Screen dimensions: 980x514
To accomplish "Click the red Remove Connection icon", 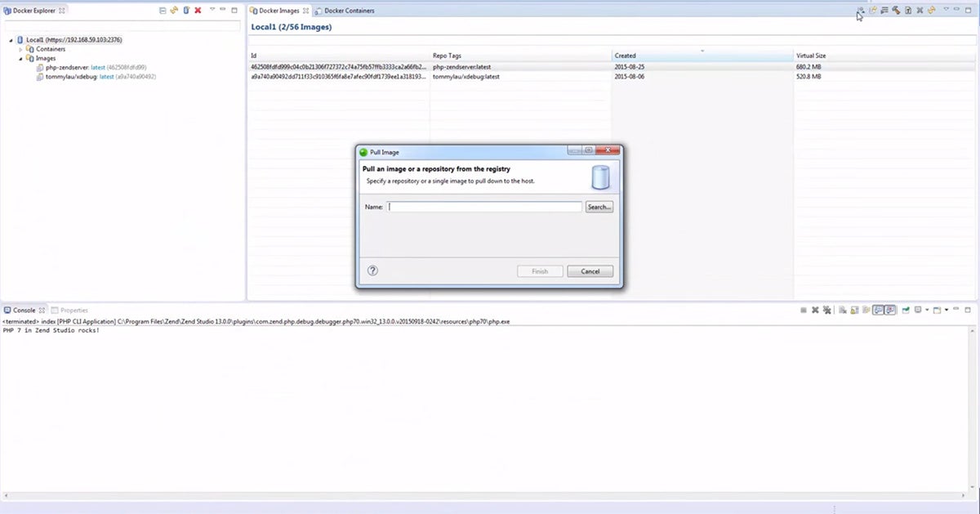I will tap(198, 11).
